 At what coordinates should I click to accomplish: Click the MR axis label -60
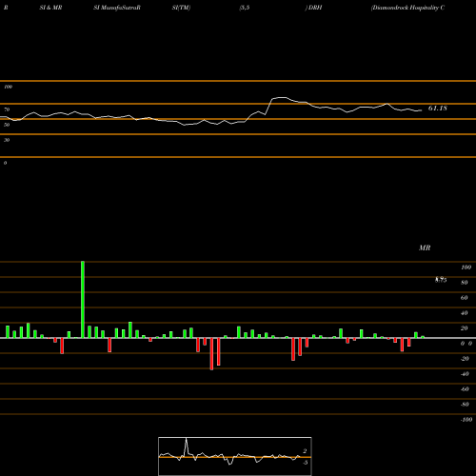pyautogui.click(x=465, y=389)
